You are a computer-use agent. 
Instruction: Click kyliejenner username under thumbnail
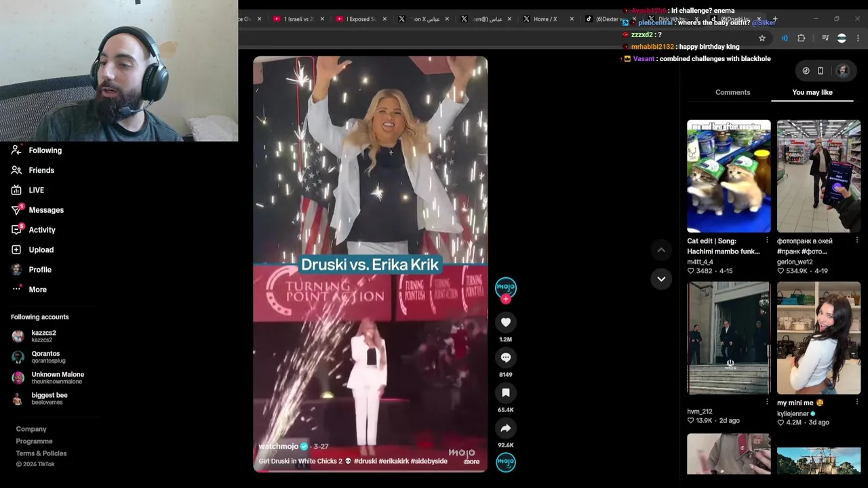793,414
